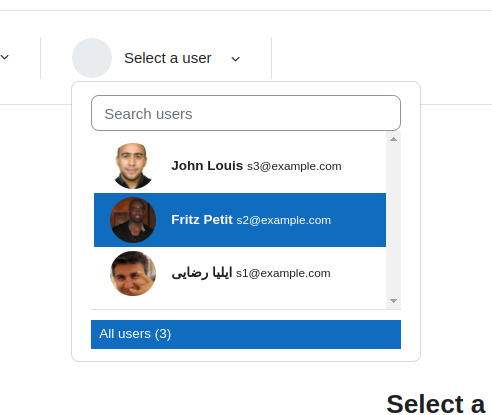Click the s3@example.com email text

pos(294,166)
